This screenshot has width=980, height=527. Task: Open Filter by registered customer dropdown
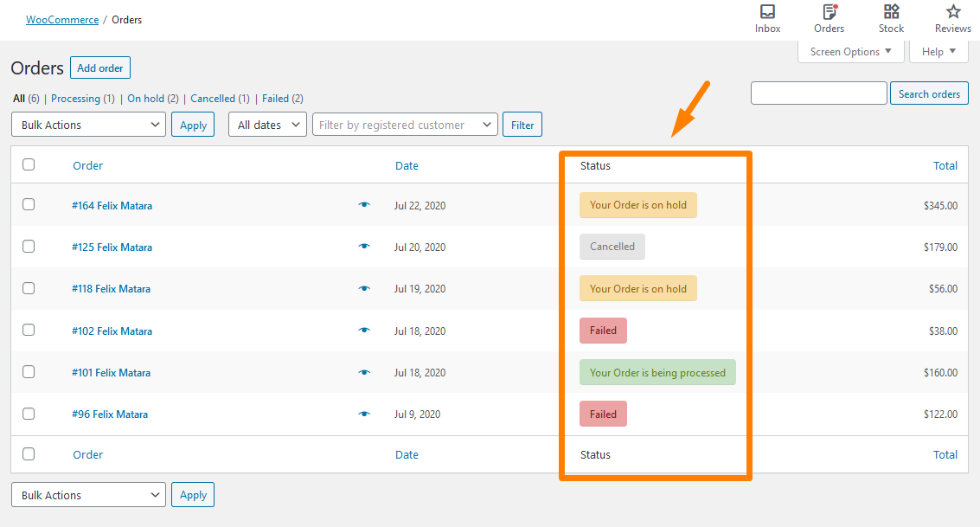pos(405,125)
